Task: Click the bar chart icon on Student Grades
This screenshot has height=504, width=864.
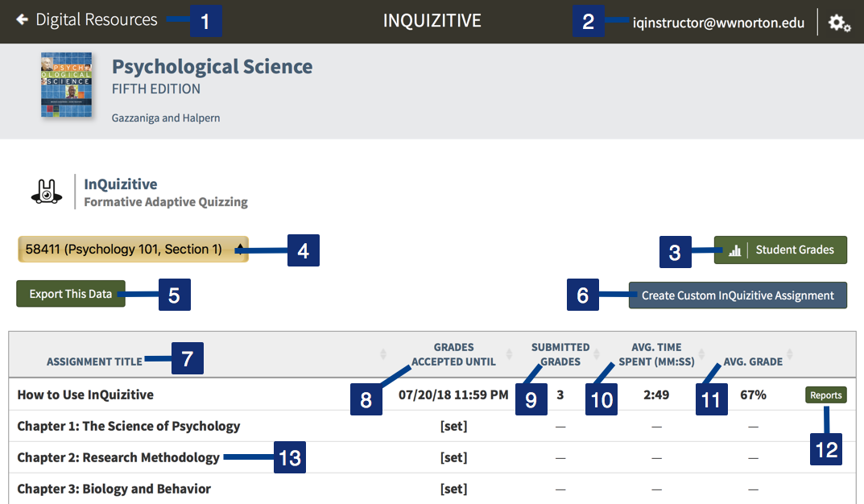Action: (734, 250)
